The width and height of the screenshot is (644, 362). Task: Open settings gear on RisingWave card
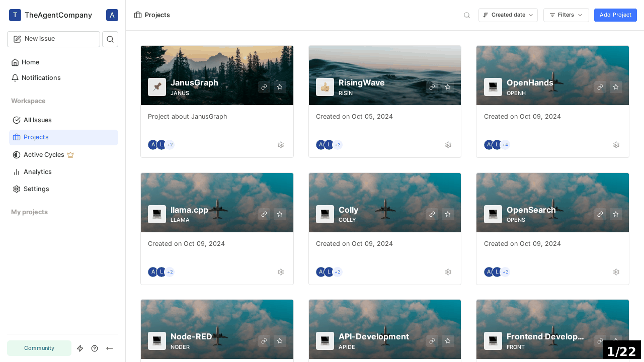(448, 145)
